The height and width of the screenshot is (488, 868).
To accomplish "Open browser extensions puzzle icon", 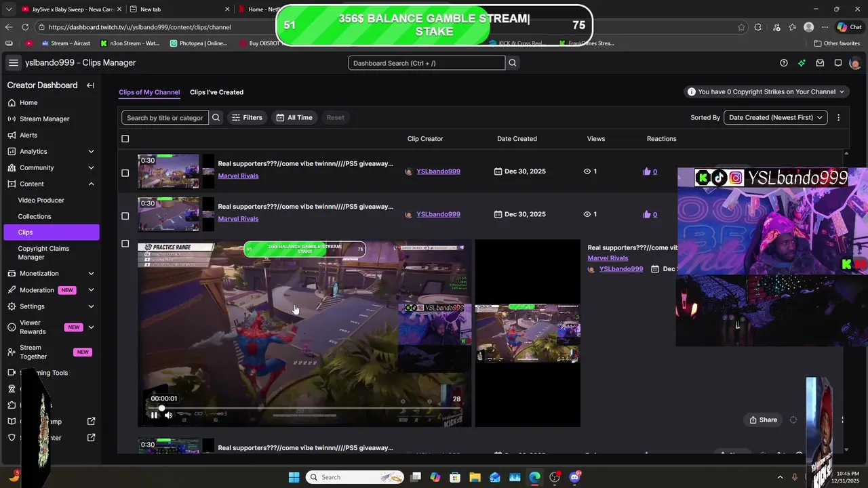I will pyautogui.click(x=758, y=27).
